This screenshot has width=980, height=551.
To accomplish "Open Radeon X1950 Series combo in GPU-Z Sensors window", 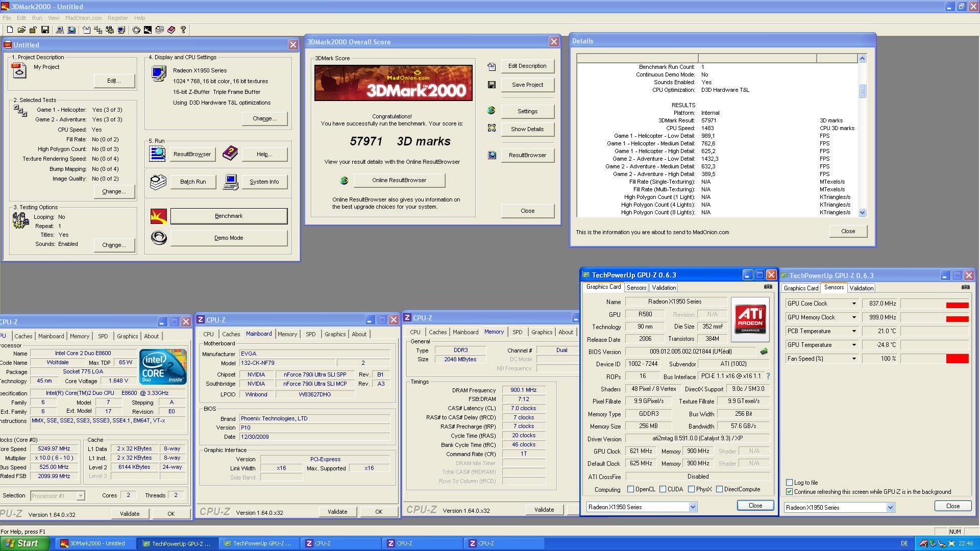I will [890, 508].
